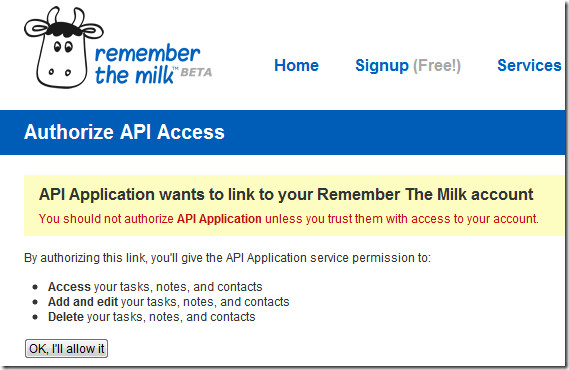
Task: Click the '(Free!)' text next to Signup
Action: point(437,66)
